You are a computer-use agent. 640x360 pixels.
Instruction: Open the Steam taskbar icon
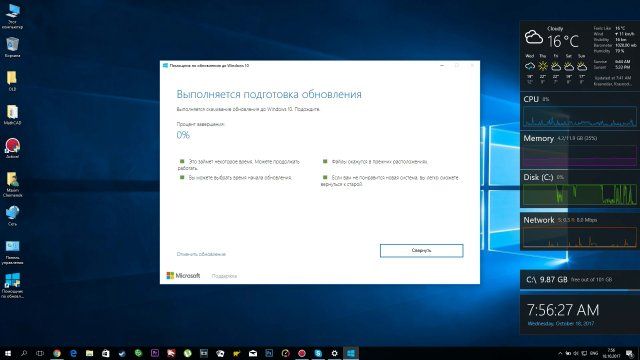click(x=122, y=353)
